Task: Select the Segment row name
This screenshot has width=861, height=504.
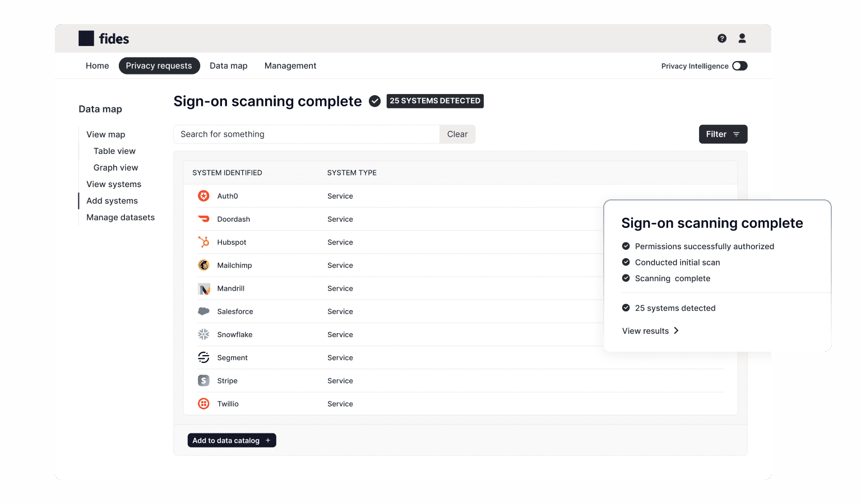Action: (232, 358)
